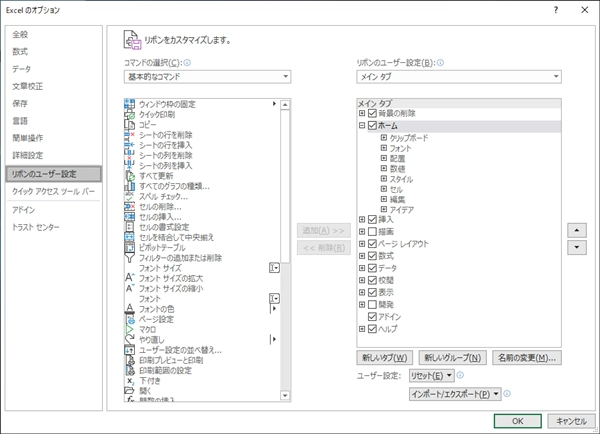Screen dimensions: 600x434
Task: Click command list scrollbar down arrow
Action: click(285, 395)
